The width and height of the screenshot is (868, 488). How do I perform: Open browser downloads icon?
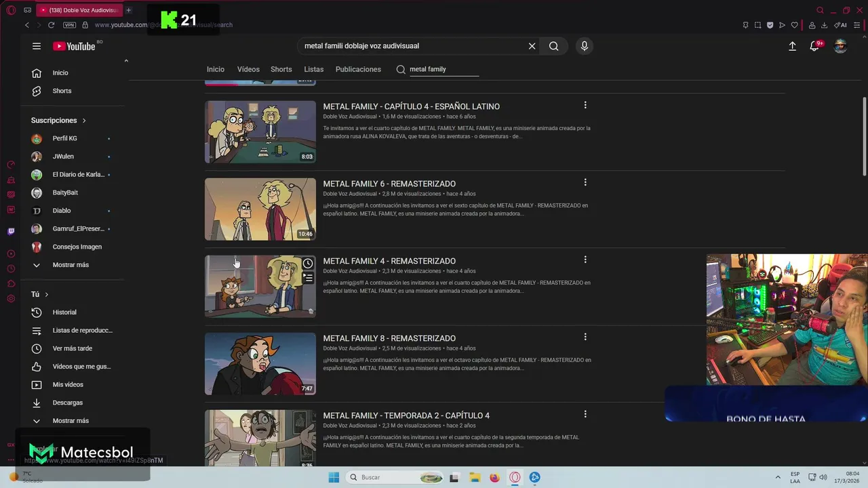(x=824, y=25)
